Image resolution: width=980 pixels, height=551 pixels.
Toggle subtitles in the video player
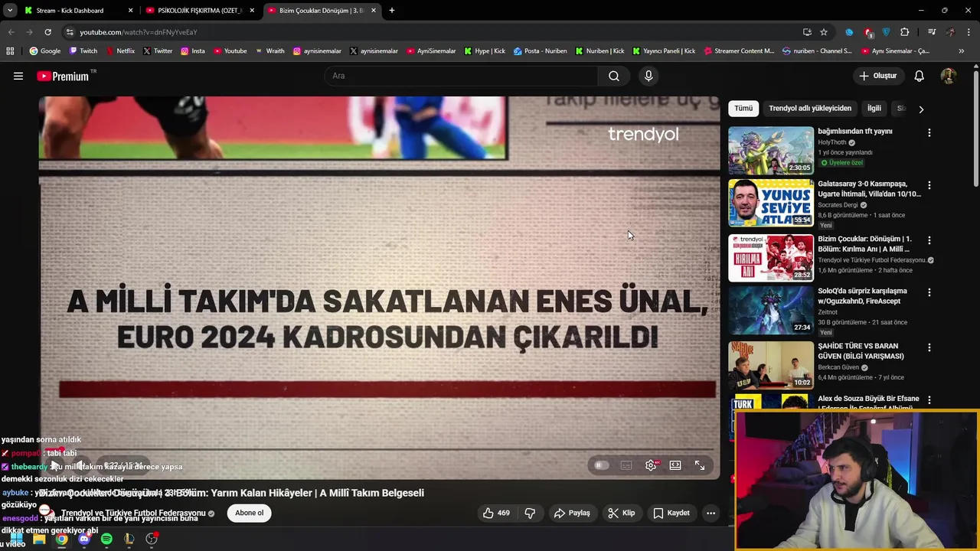[x=626, y=465]
